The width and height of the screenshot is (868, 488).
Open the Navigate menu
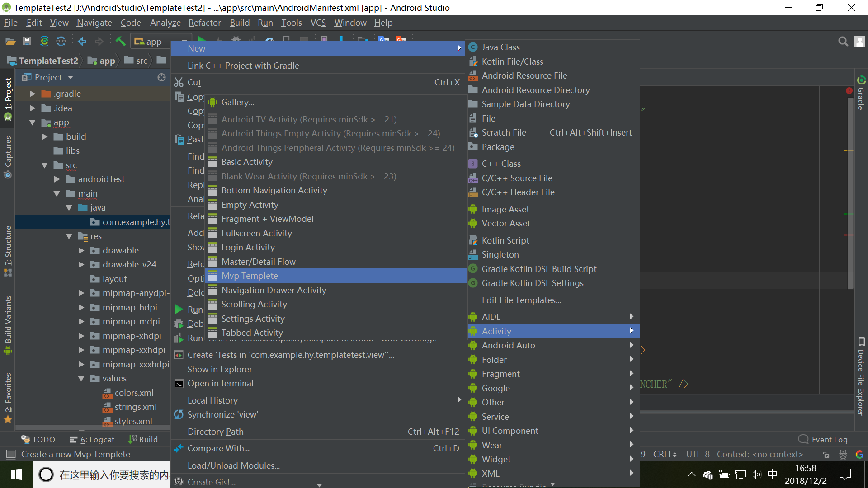tap(94, 23)
